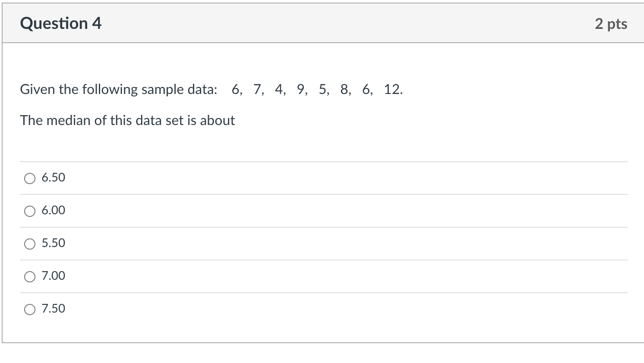
Task: Click the value 7 in sample data
Action: coord(257,89)
